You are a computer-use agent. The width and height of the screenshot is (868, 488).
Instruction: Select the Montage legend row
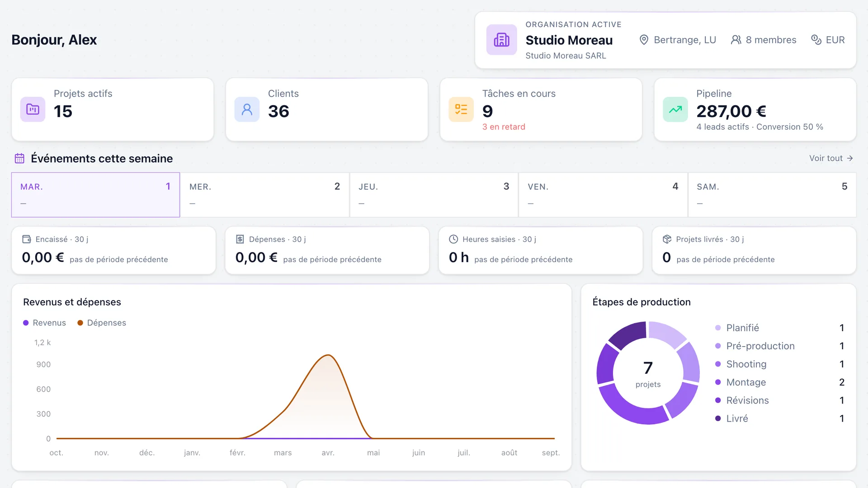click(779, 382)
